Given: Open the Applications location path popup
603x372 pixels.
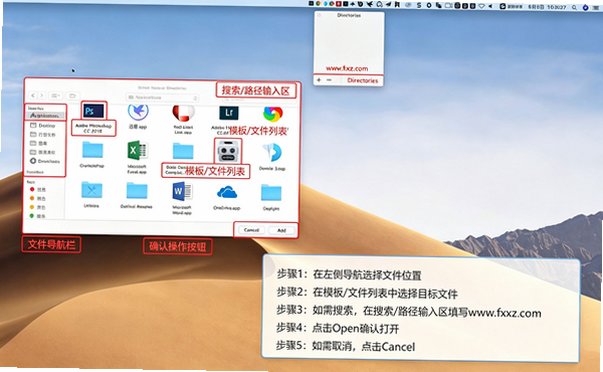Looking at the screenshot, I should point(162,98).
